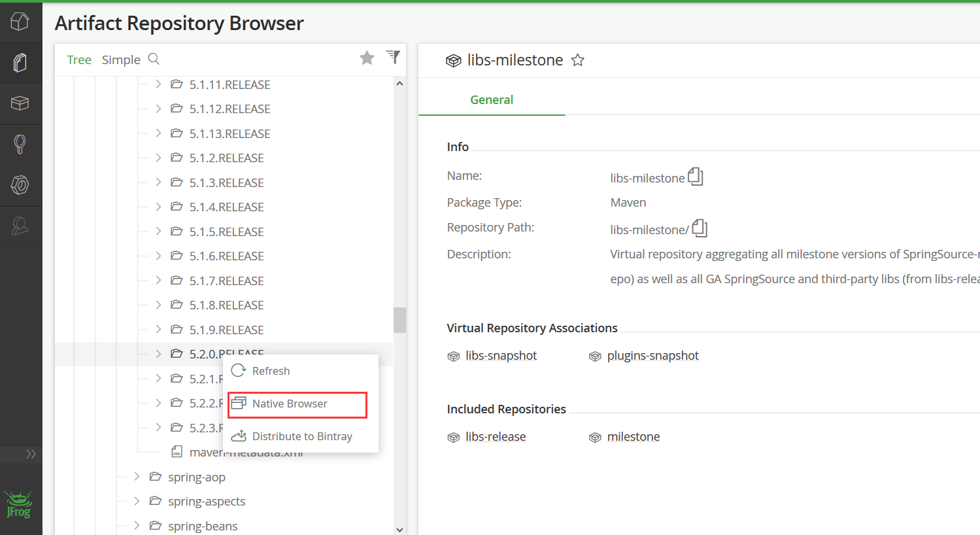Screen dimensions: 980x535
Task: Click the maven-metadata.xml file icon
Action: [x=177, y=452]
